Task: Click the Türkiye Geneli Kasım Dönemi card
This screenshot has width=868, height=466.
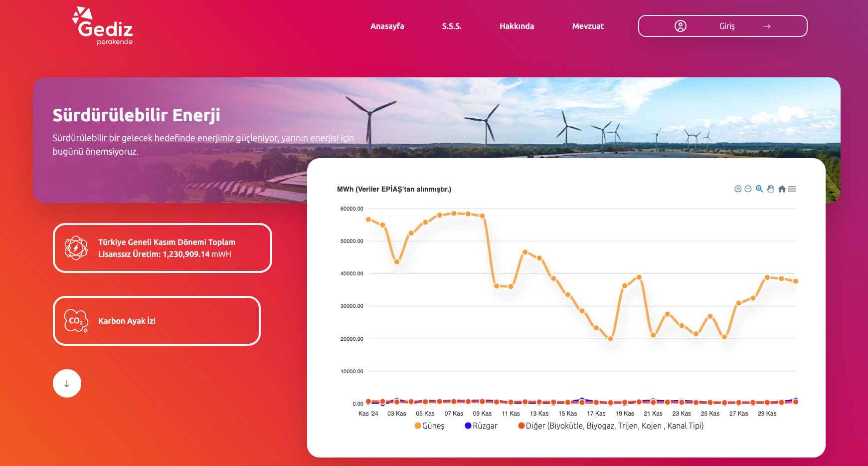Action: [x=162, y=248]
